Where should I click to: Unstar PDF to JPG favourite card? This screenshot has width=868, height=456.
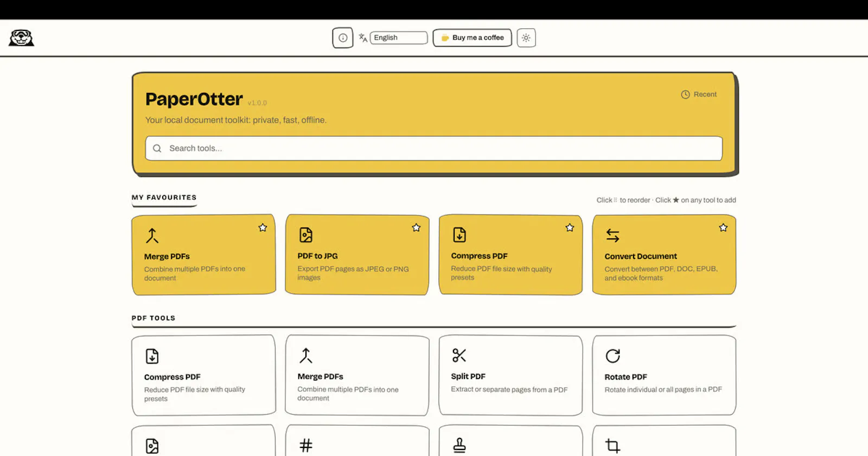pyautogui.click(x=416, y=227)
